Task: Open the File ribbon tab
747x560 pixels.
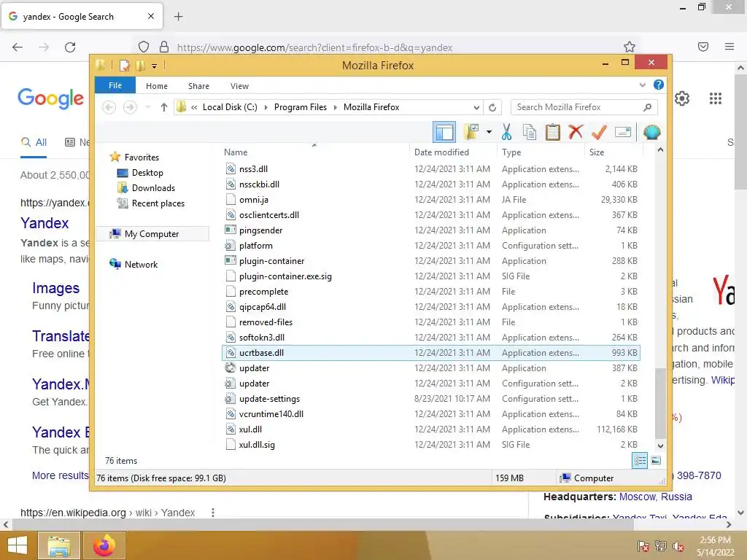Action: 115,85
